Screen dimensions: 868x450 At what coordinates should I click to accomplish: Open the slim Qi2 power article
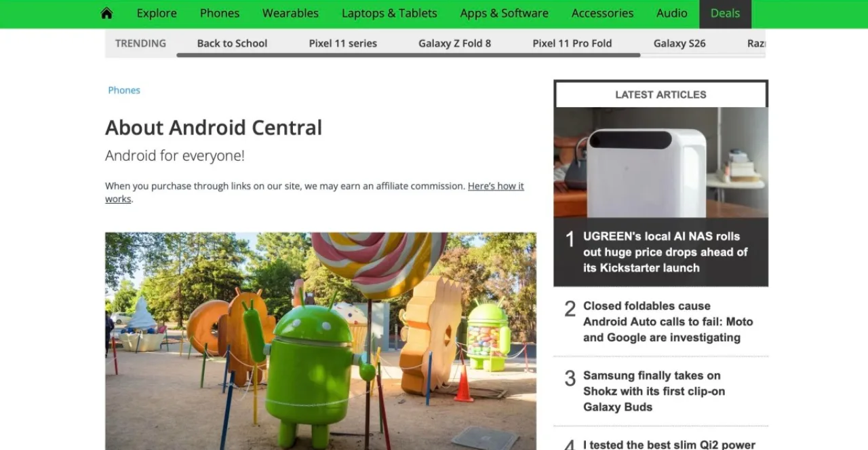[x=669, y=445]
